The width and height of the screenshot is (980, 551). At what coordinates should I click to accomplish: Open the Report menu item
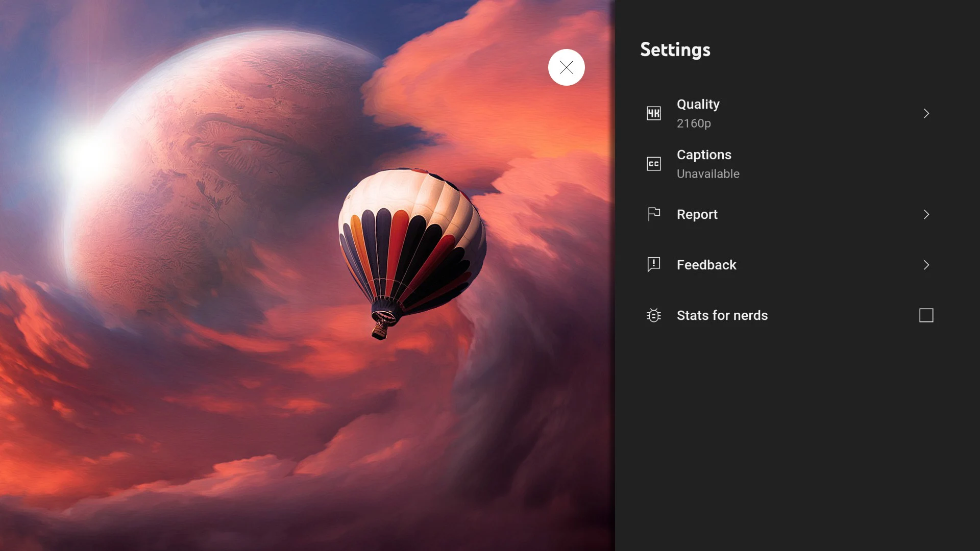click(x=697, y=214)
